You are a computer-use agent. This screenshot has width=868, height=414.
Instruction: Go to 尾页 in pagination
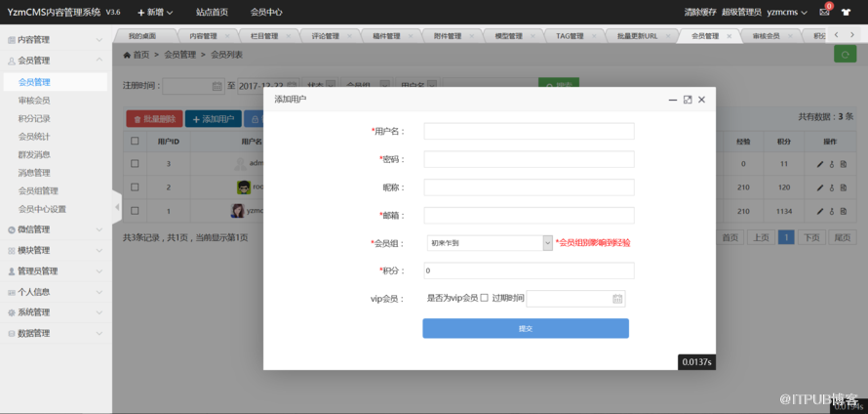[843, 237]
